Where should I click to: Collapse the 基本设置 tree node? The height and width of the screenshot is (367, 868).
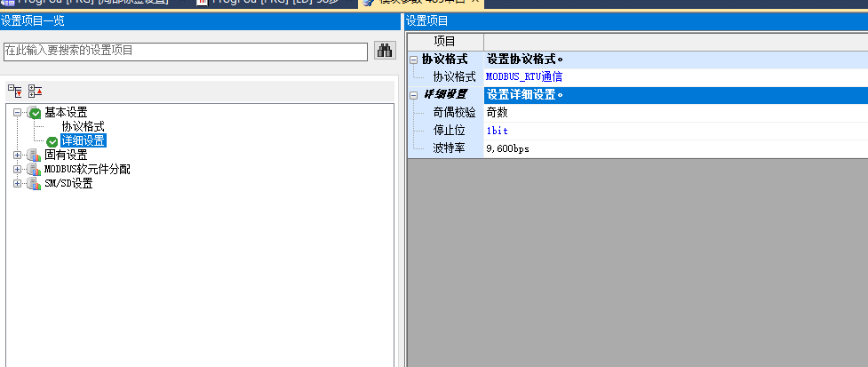pos(18,113)
